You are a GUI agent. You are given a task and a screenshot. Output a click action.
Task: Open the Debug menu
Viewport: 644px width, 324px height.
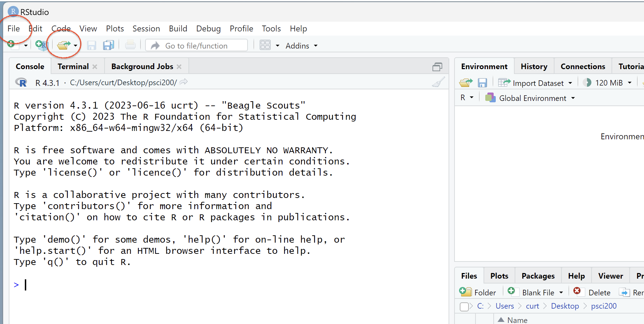tap(208, 29)
